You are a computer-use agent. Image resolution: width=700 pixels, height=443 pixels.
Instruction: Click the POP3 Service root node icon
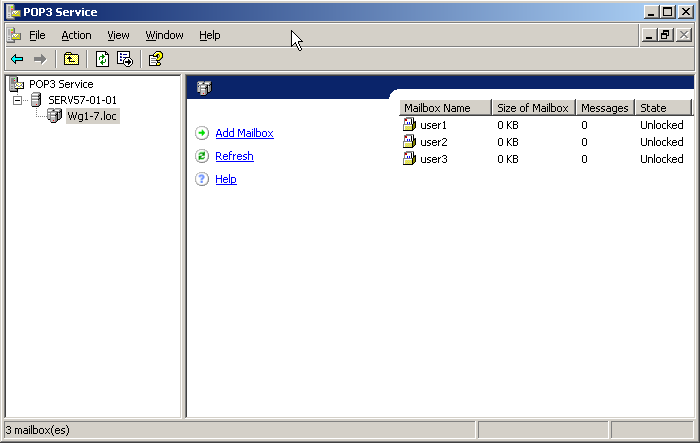click(17, 84)
